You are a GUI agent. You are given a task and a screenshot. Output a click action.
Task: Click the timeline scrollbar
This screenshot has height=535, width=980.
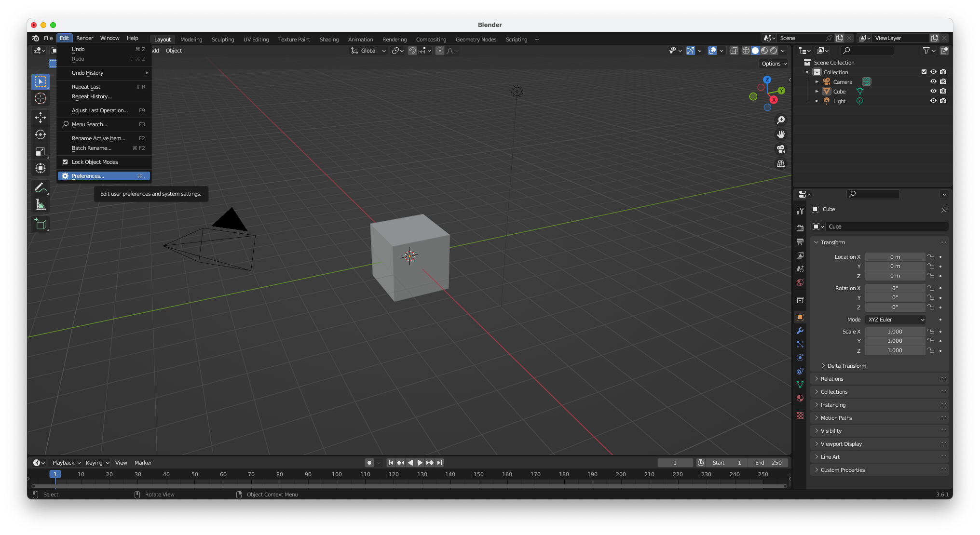coord(409,486)
